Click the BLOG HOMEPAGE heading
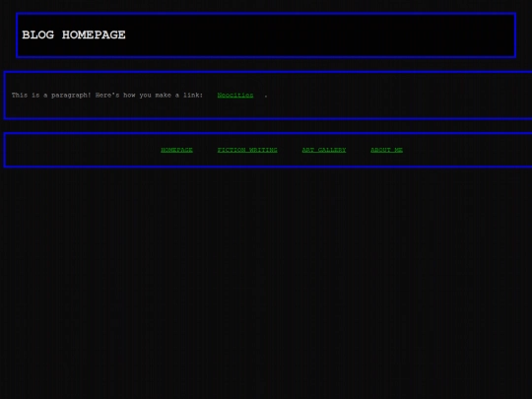Image resolution: width=532 pixels, height=399 pixels. coord(74,34)
